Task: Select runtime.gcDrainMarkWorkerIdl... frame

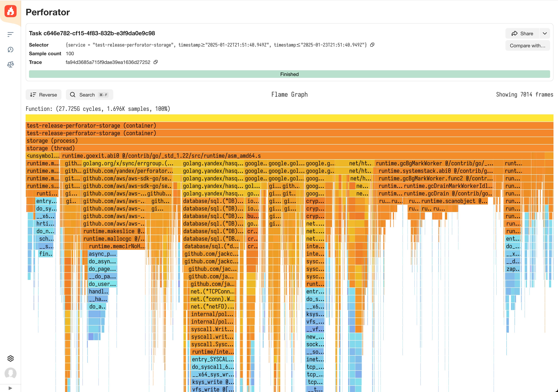Action: [448, 186]
